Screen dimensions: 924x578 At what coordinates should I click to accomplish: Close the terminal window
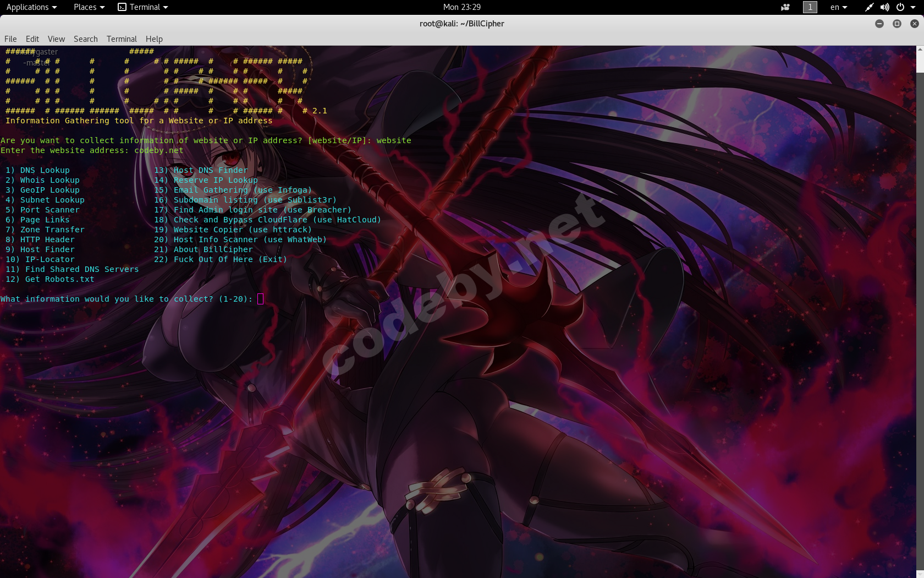pyautogui.click(x=915, y=24)
